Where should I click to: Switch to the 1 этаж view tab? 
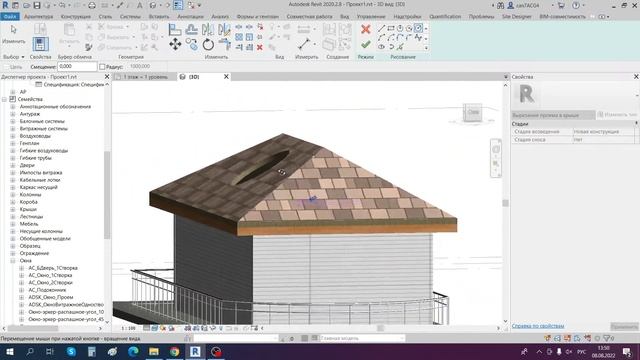[145, 77]
